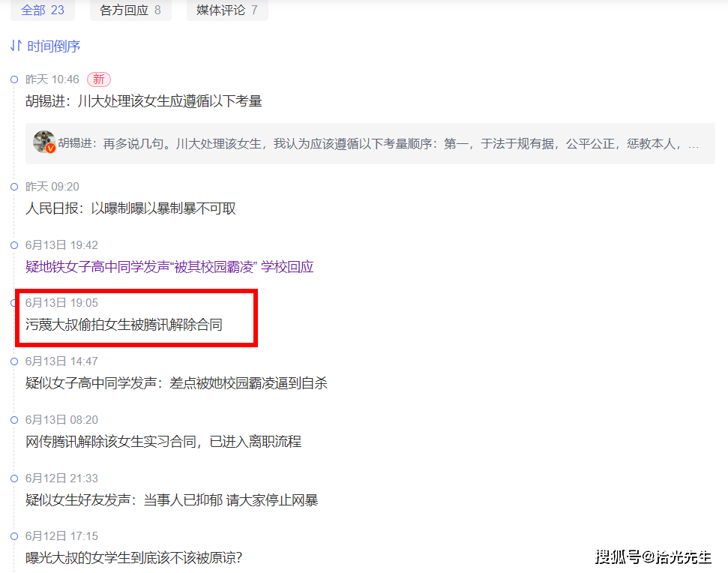Expand the truncated 胡锡进 quote text
Viewport: 728px width, 573px height.
point(378,143)
